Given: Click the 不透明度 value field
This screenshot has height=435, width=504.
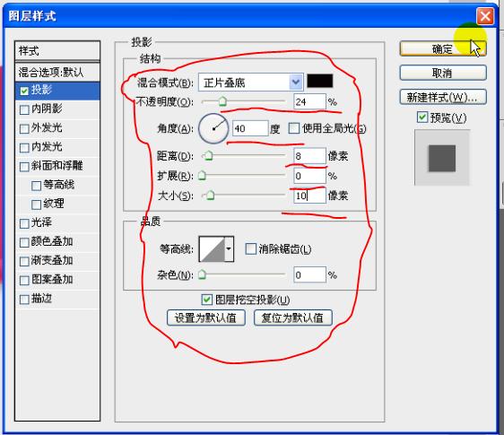Looking at the screenshot, I should coord(310,102).
